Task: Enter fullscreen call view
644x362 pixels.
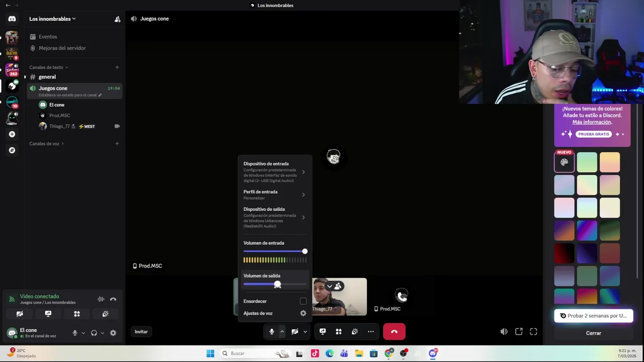Action: (533, 332)
